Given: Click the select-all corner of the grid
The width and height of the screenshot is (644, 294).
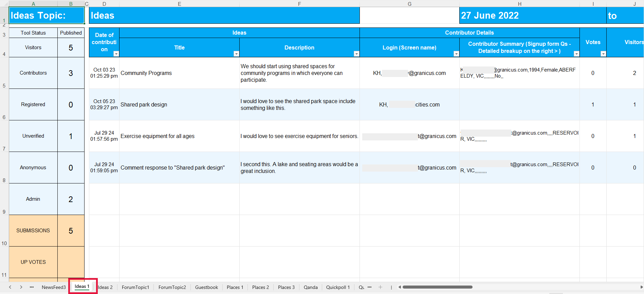Looking at the screenshot, I should (4, 3).
